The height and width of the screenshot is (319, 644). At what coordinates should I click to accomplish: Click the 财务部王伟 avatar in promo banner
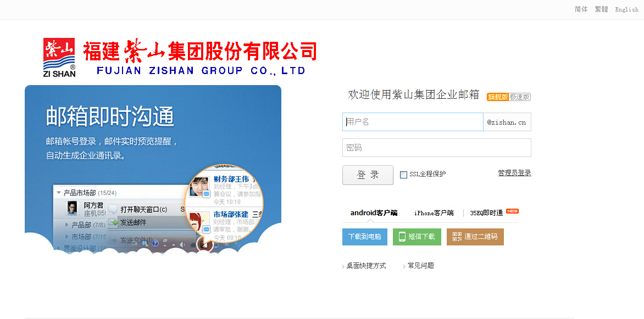click(x=199, y=186)
